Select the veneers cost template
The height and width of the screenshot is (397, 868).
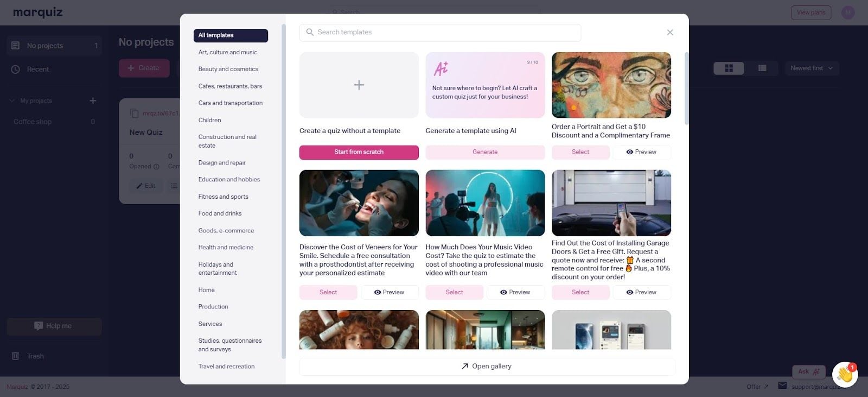point(328,292)
